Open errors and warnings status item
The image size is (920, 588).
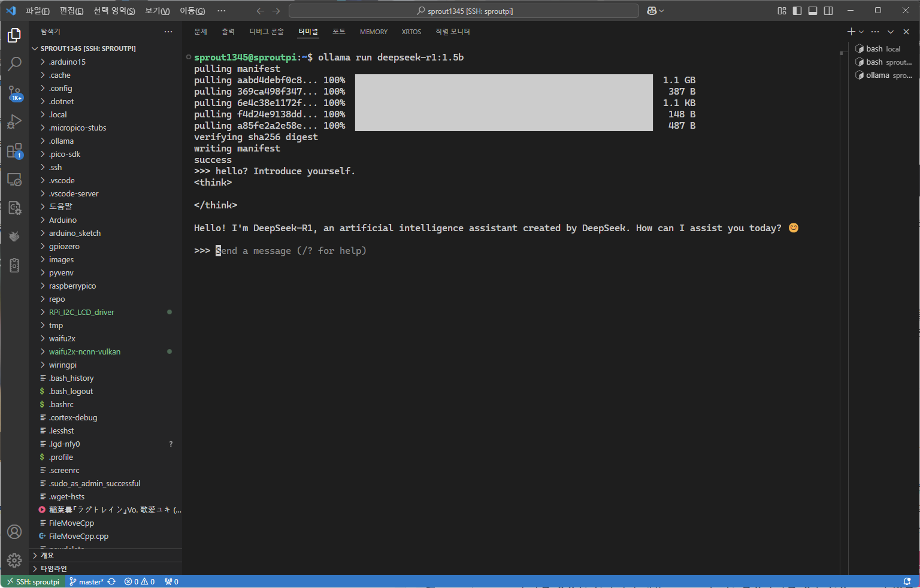coord(140,581)
